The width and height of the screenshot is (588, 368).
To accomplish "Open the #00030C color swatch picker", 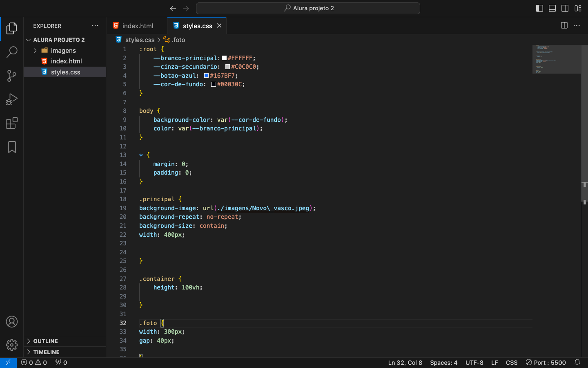I will tap(213, 84).
